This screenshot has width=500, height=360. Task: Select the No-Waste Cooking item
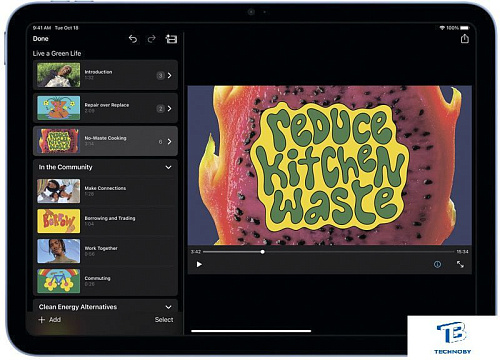(x=105, y=141)
